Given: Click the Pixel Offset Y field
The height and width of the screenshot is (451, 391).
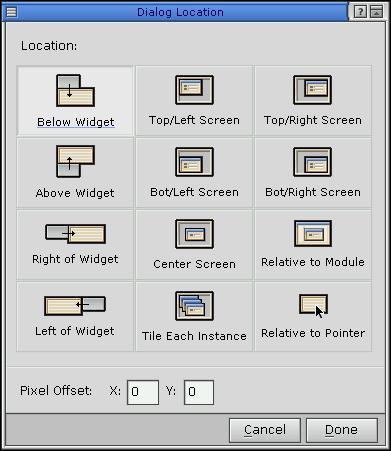Looking at the screenshot, I should pyautogui.click(x=199, y=392).
